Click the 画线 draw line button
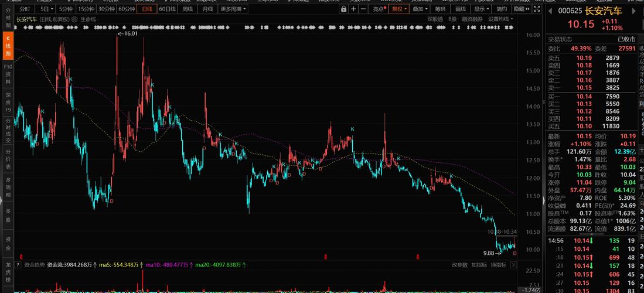Viewport: 644px width, 293px height. coord(461,9)
